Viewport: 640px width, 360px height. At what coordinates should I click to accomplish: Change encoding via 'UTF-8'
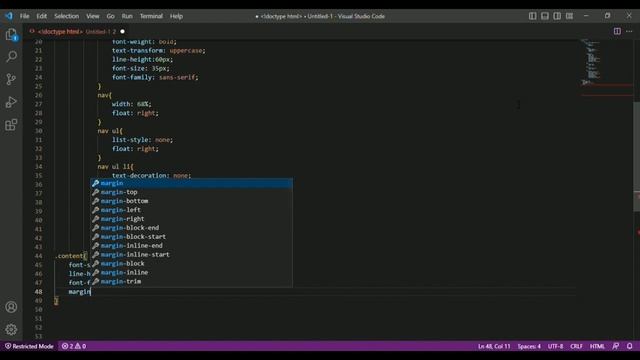(x=556, y=346)
